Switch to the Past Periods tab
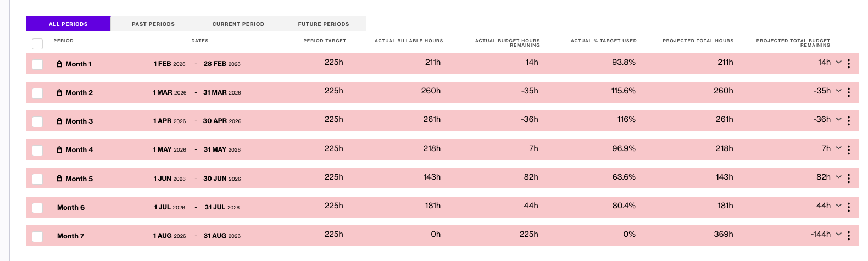 pos(153,24)
